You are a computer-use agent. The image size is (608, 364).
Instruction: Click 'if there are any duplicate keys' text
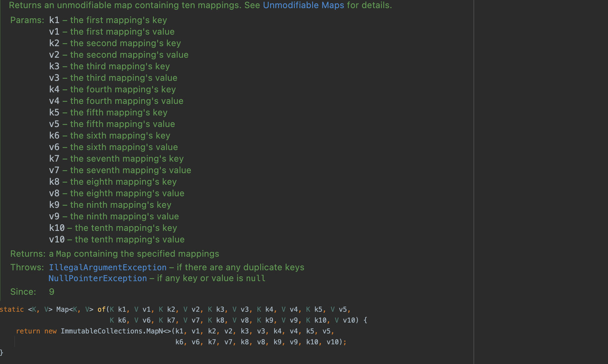point(241,267)
